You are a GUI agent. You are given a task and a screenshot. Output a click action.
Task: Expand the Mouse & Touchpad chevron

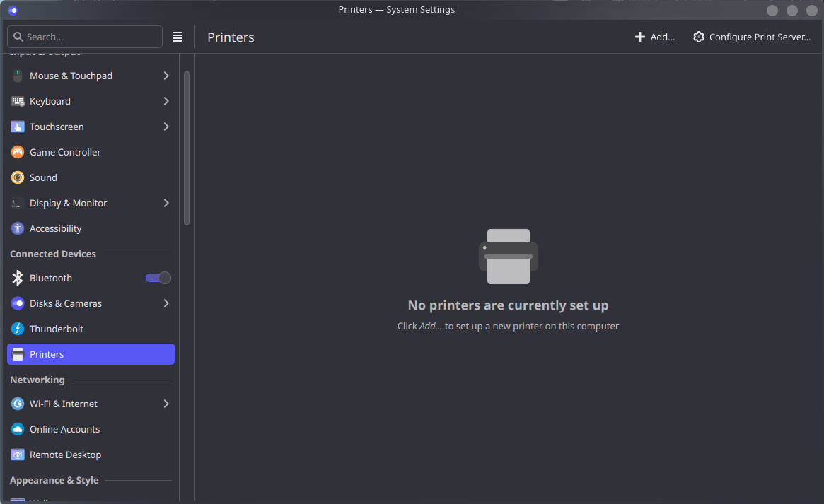[166, 76]
